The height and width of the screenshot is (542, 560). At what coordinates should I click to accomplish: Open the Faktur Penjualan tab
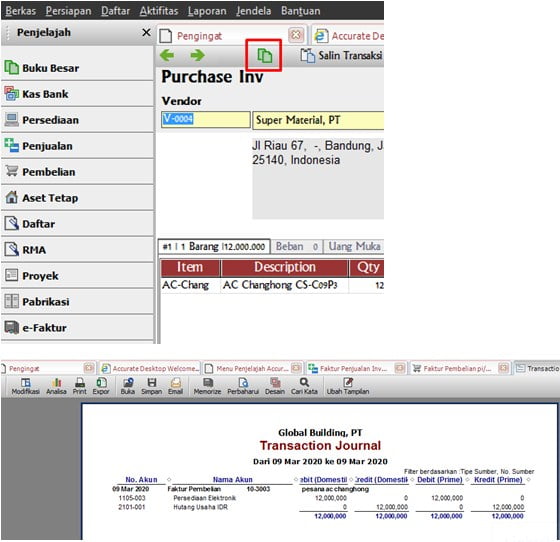[x=353, y=368]
